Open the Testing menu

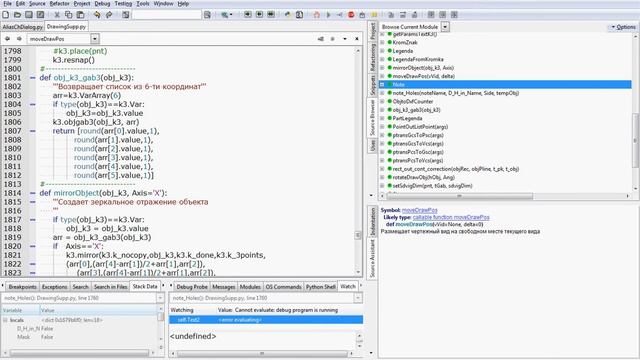[123, 4]
